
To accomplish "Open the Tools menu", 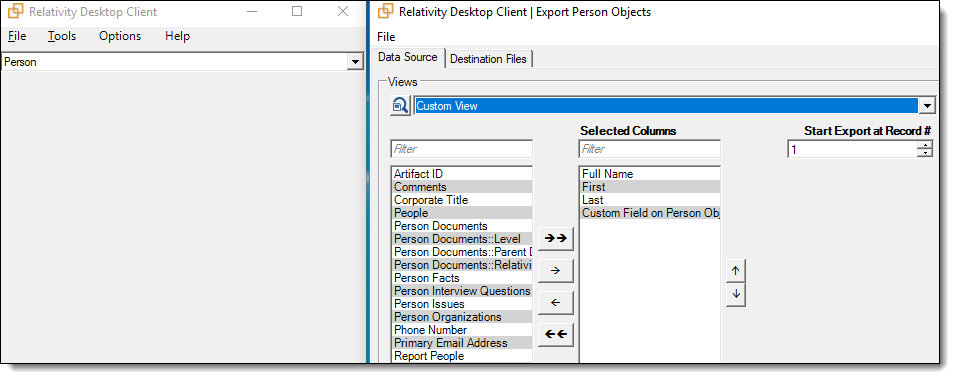I will point(62,36).
